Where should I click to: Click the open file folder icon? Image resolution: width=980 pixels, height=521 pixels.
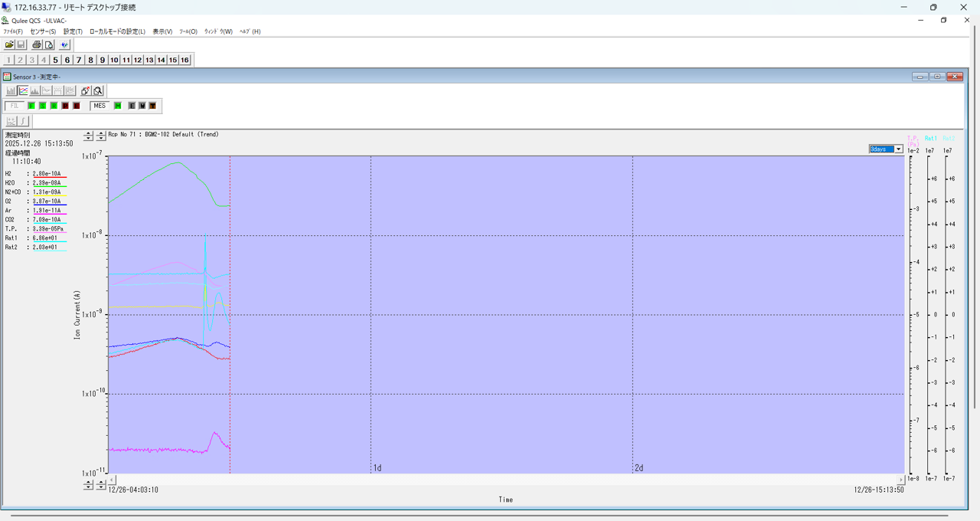point(9,45)
